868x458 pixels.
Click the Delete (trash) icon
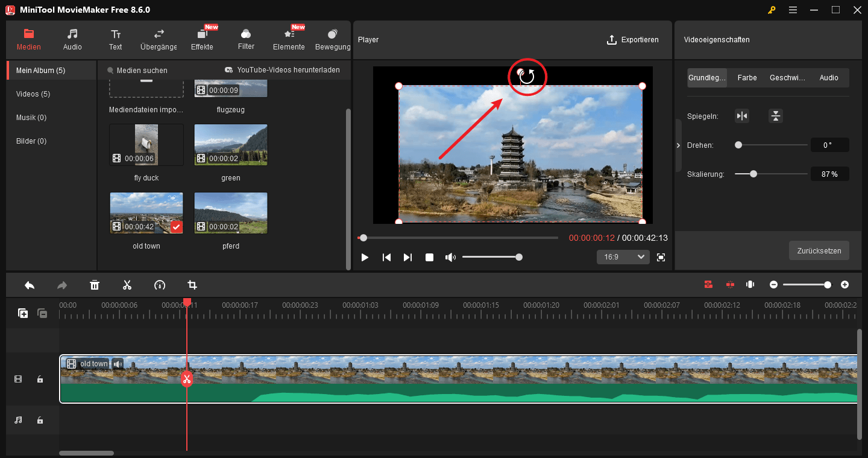click(x=95, y=284)
